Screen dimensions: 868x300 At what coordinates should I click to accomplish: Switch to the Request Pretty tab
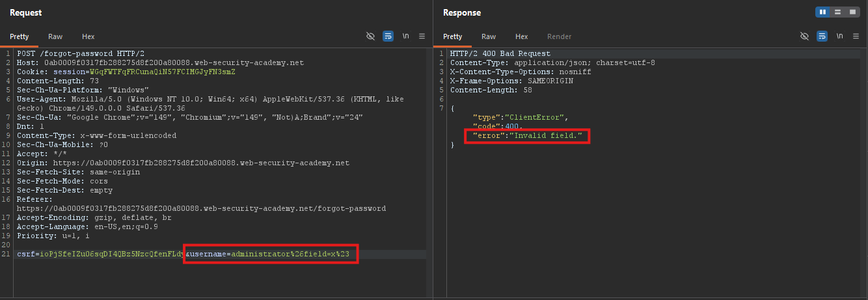pyautogui.click(x=19, y=37)
